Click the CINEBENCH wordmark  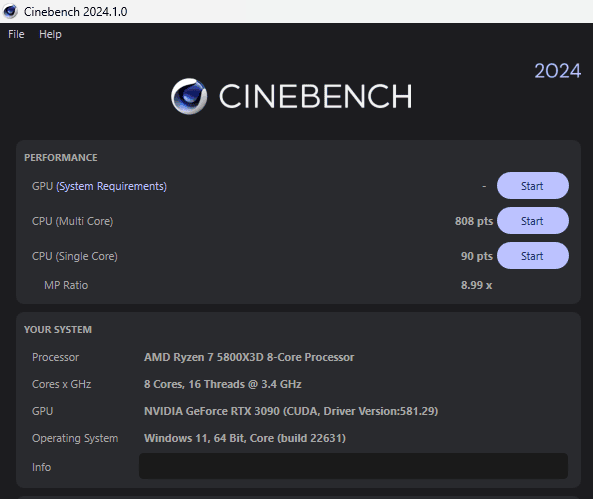coord(315,96)
